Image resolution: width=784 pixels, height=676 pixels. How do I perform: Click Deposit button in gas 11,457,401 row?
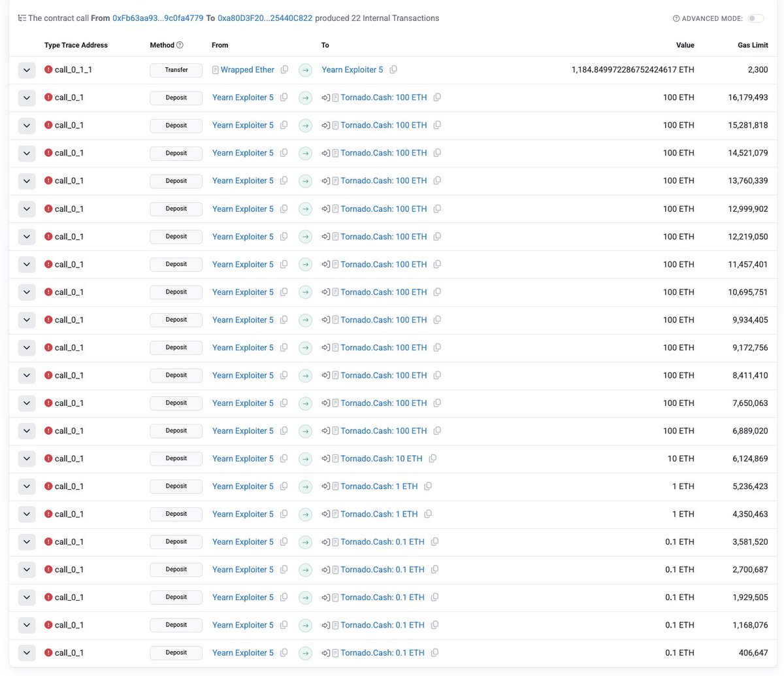point(176,264)
